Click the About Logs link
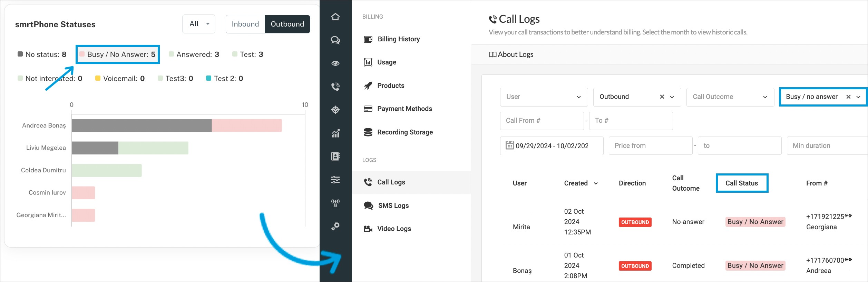Image resolution: width=868 pixels, height=282 pixels. 511,54
